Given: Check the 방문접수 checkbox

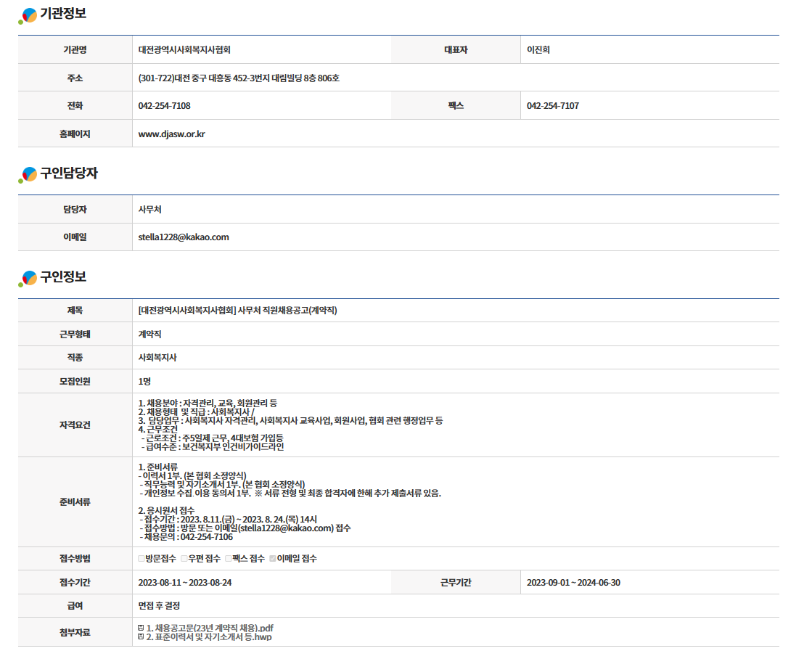Looking at the screenshot, I should (142, 559).
